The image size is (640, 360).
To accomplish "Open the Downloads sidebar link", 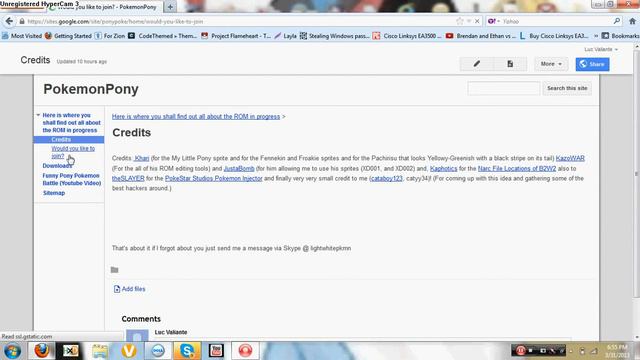I will click(x=57, y=166).
